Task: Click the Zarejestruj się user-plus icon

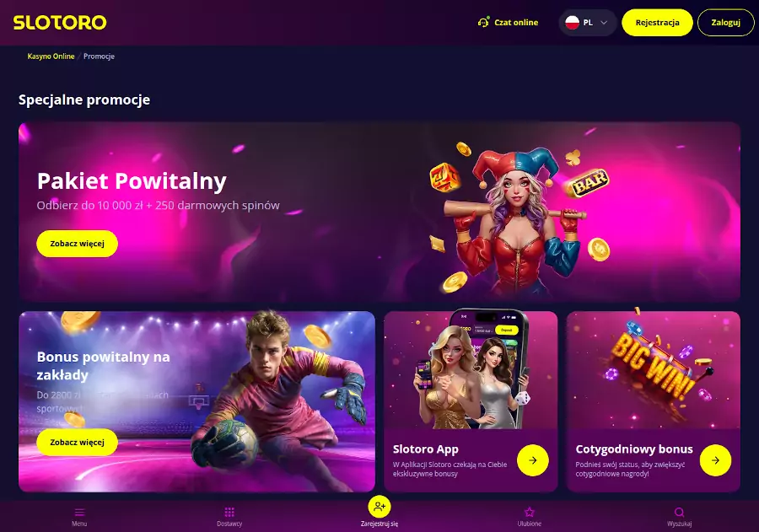Action: [x=379, y=507]
